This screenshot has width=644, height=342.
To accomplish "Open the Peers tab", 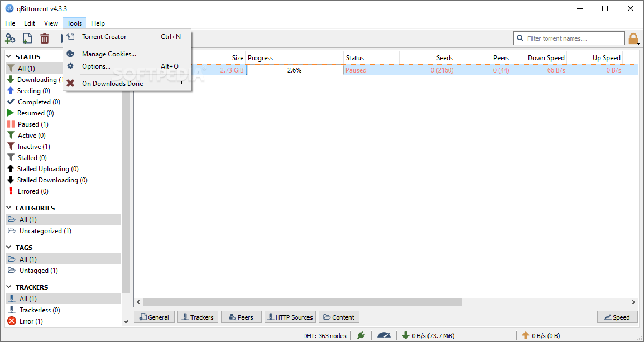I will [x=241, y=317].
